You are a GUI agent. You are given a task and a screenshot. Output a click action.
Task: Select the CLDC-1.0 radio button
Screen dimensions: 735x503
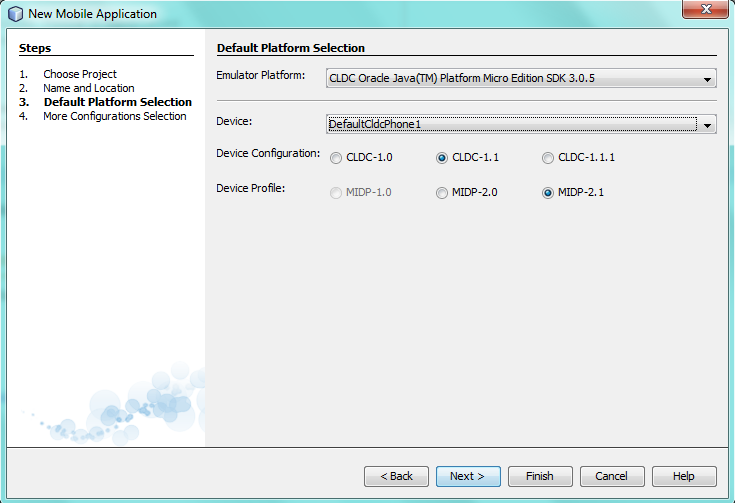(x=336, y=158)
